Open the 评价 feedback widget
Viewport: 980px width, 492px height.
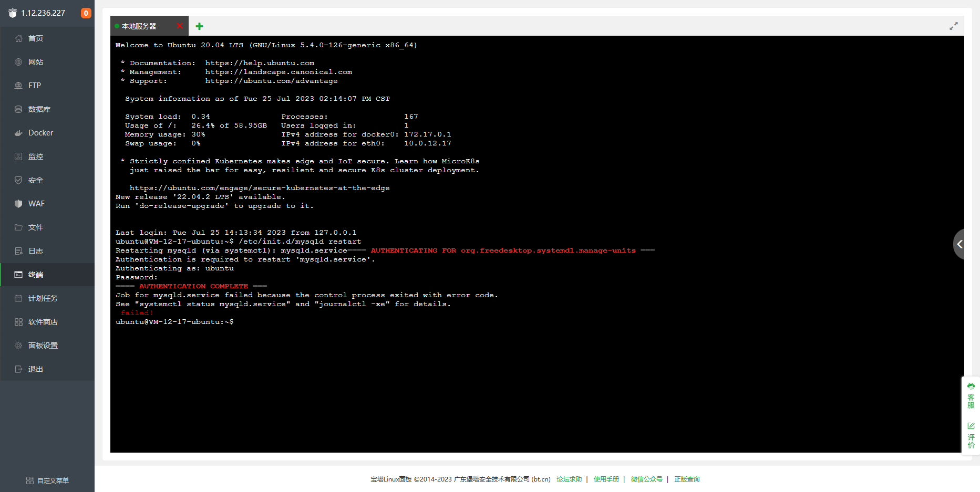[x=971, y=435]
